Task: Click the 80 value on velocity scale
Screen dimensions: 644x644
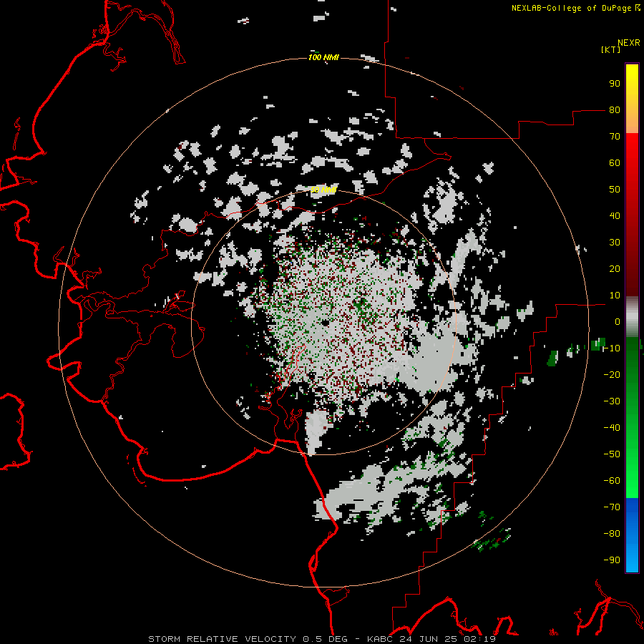Action: (615, 110)
